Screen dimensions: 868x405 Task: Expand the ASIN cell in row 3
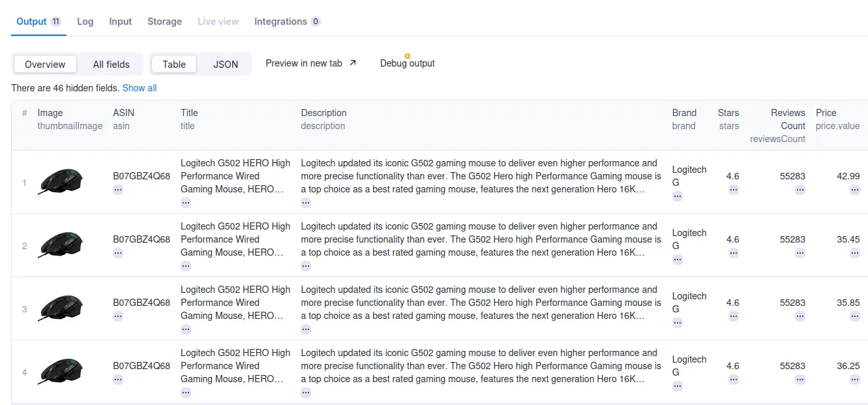pyautogui.click(x=118, y=316)
